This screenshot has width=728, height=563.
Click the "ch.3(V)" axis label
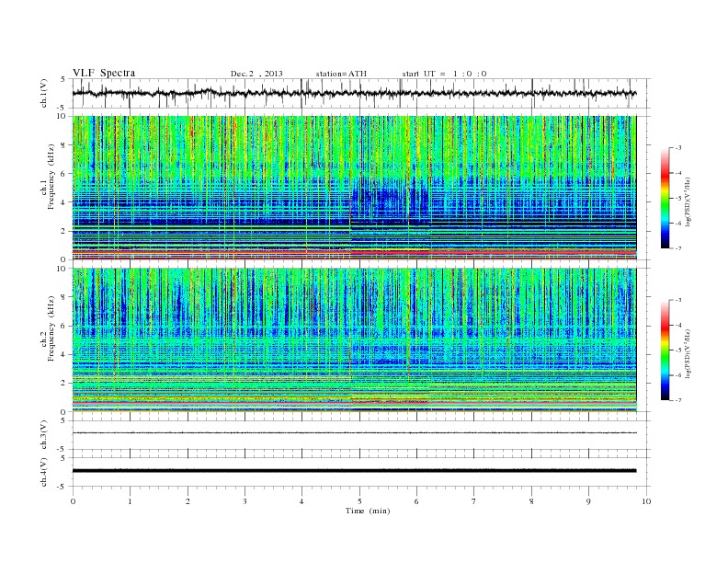[x=44, y=435]
